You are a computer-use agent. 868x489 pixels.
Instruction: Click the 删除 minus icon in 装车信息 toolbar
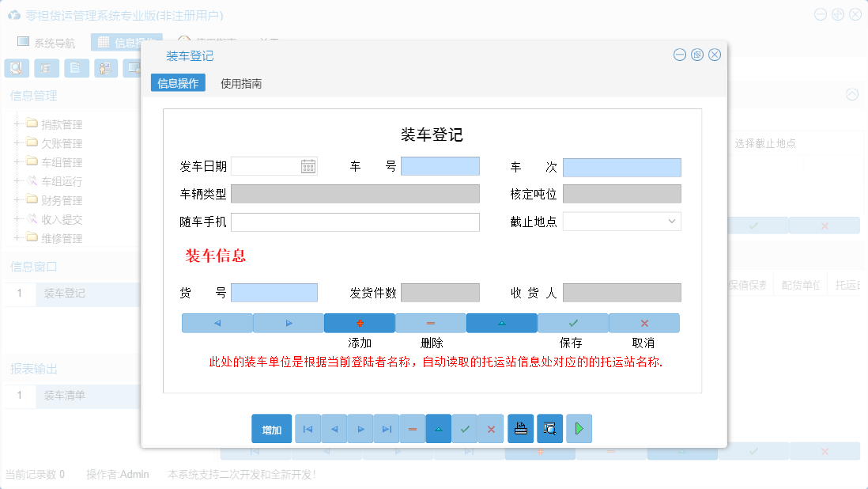tap(430, 323)
